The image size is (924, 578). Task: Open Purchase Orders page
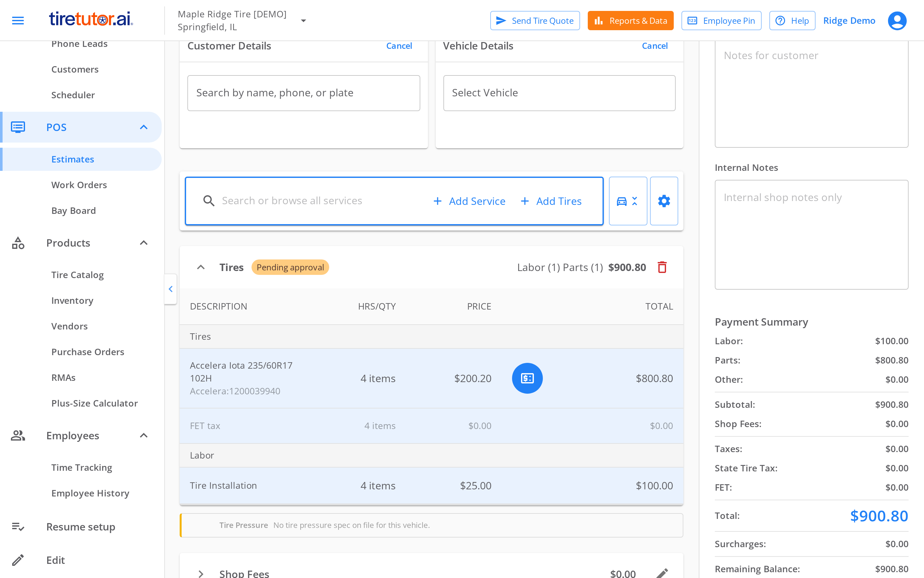click(x=88, y=352)
